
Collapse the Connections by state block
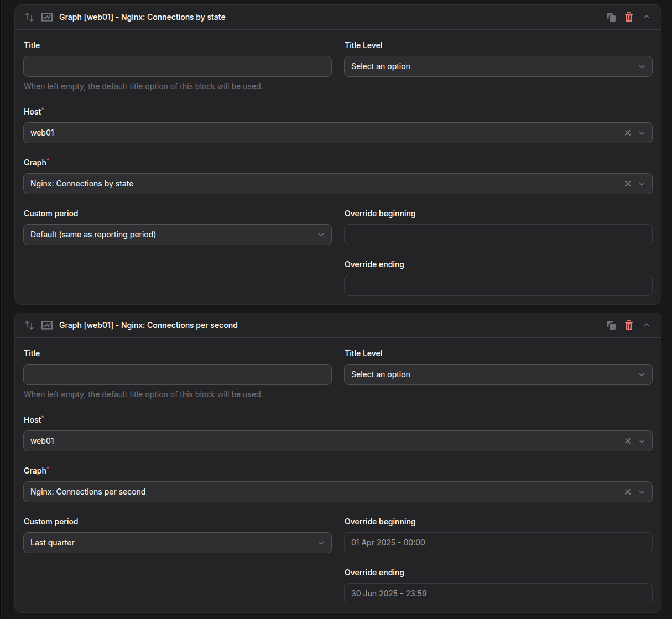[647, 17]
